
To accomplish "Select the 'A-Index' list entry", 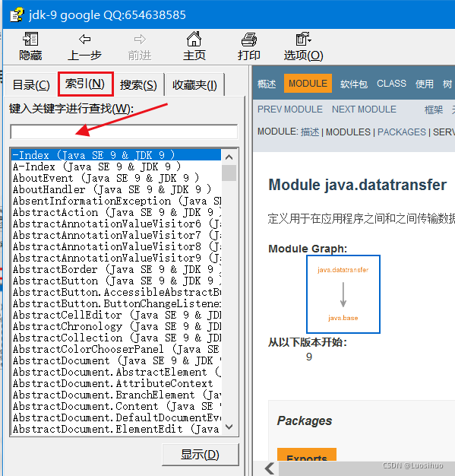I will point(116,167).
